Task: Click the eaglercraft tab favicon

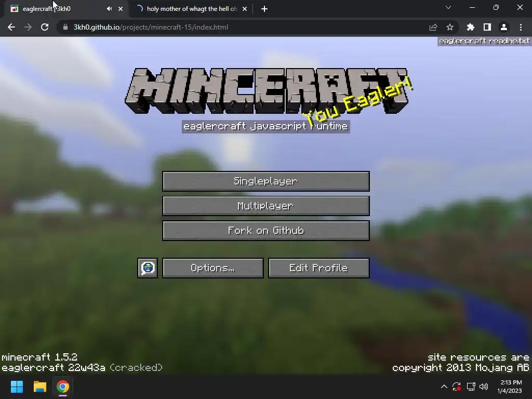Action: (x=14, y=9)
